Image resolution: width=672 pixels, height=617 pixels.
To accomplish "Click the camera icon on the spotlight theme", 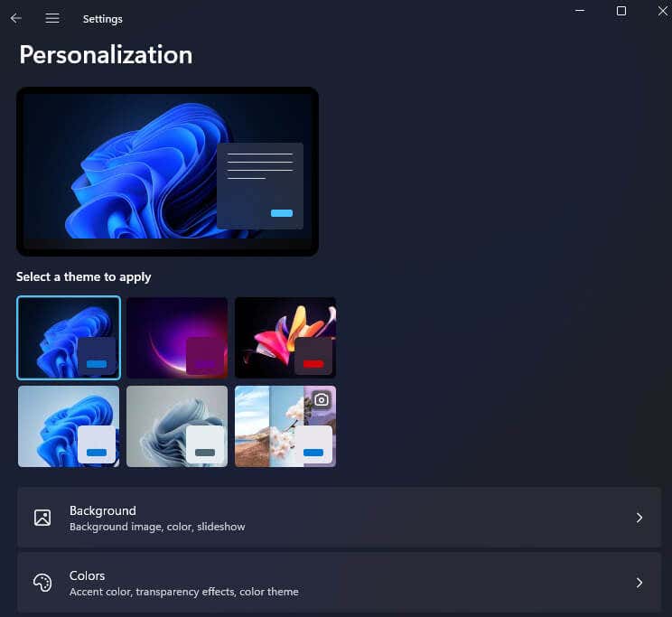I will (322, 399).
